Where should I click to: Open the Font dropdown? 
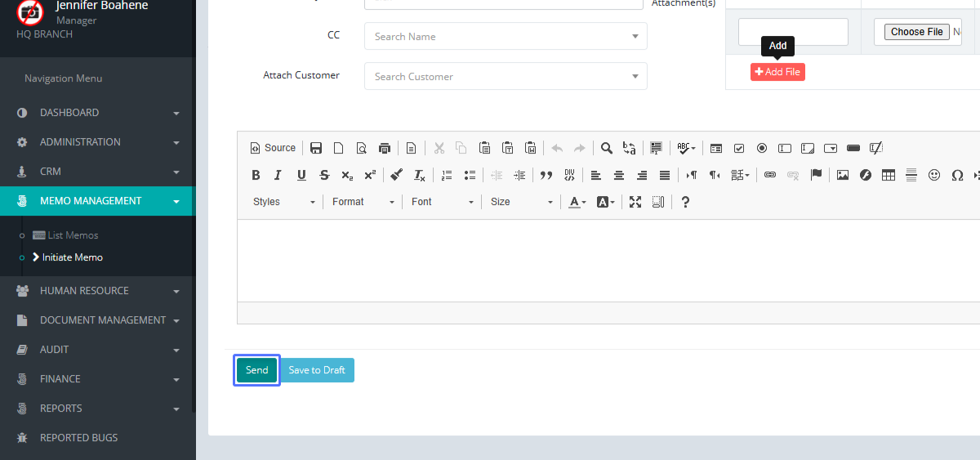(x=442, y=202)
